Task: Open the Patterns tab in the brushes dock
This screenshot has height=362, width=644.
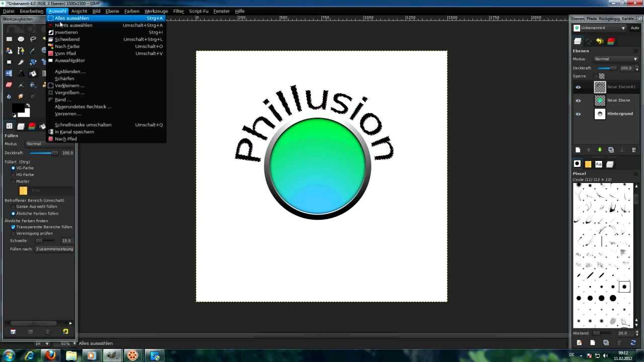Action: [588, 164]
